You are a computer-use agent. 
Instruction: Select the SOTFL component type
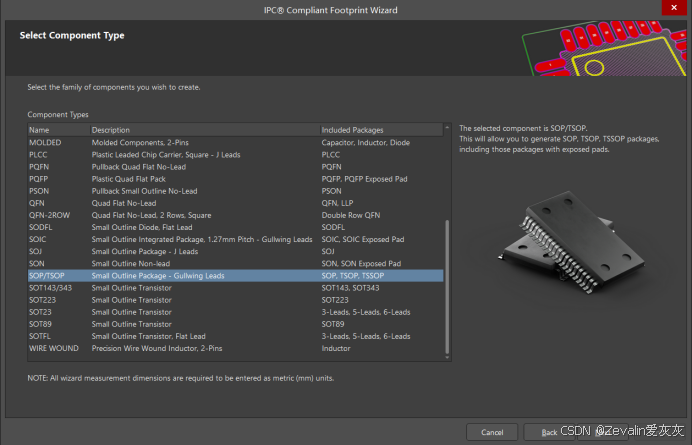point(236,336)
